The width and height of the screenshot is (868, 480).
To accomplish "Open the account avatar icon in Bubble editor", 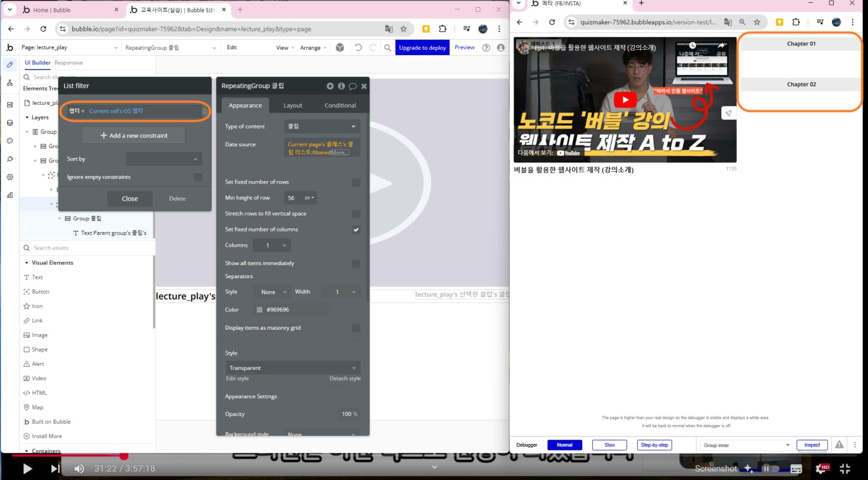I will (x=501, y=48).
